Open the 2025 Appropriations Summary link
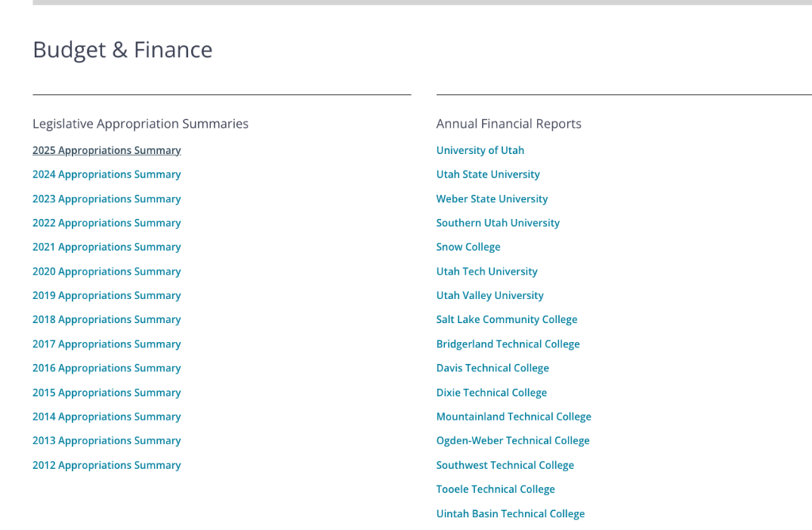812x530 pixels. [x=106, y=150]
